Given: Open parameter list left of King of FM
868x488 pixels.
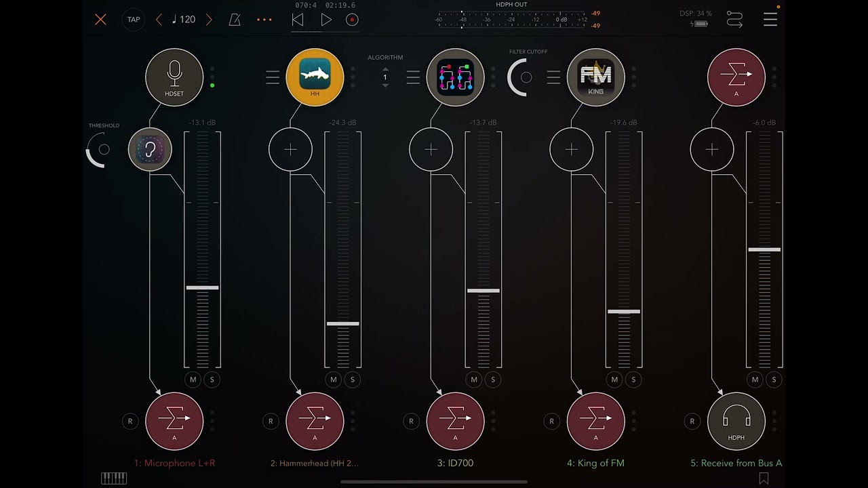Looking at the screenshot, I should coord(553,77).
